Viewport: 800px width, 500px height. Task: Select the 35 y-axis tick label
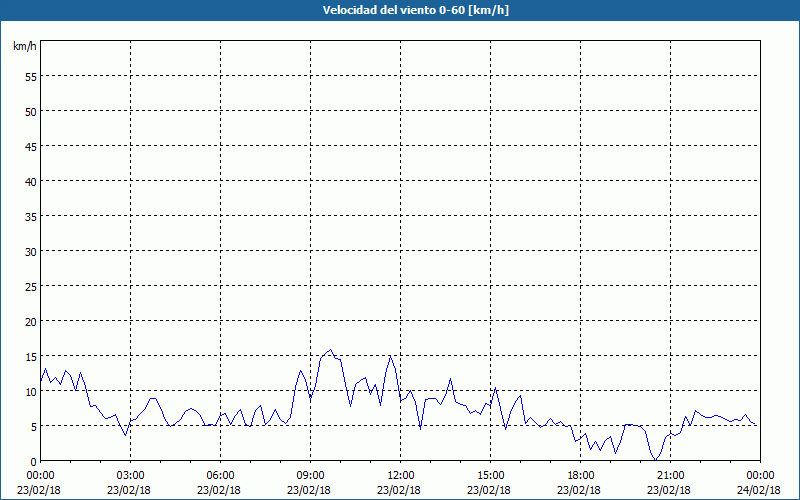pyautogui.click(x=31, y=216)
